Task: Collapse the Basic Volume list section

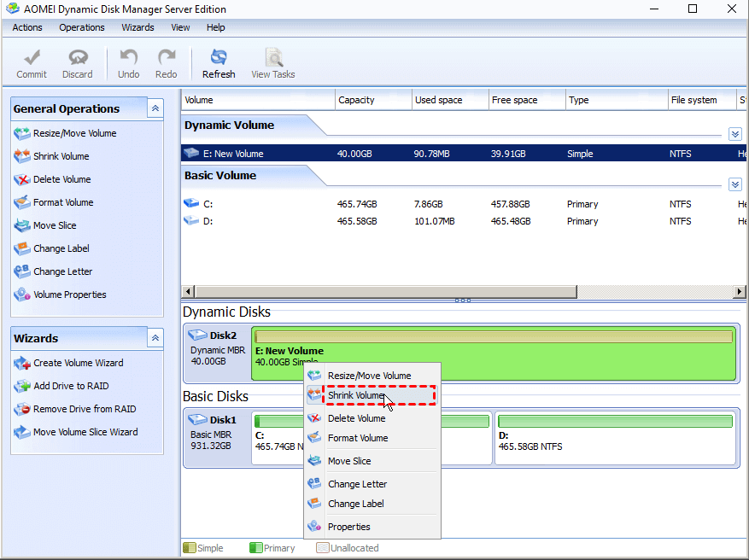Action: 734,184
